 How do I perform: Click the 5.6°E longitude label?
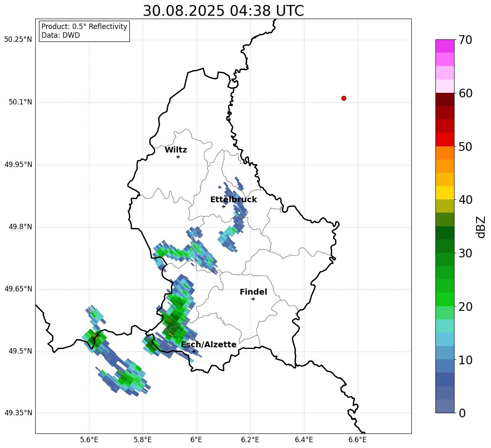[89, 440]
